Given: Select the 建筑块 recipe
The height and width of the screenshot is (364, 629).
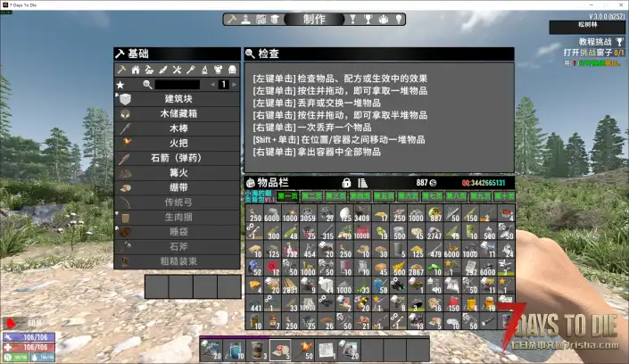Looking at the screenshot, I should (x=178, y=99).
